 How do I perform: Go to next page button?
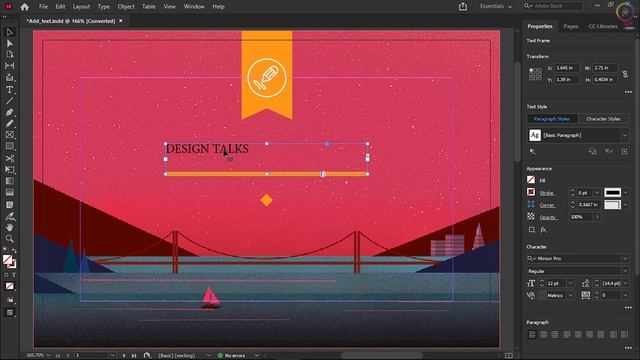[124, 356]
